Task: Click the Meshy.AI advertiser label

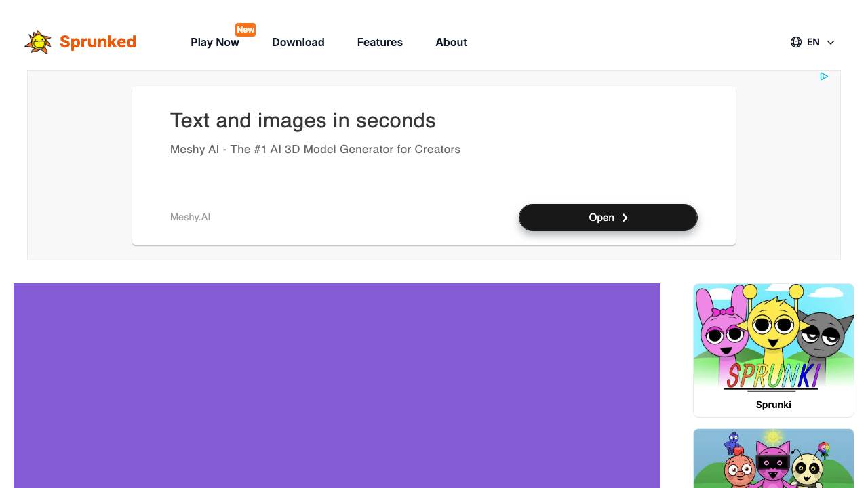Action: pyautogui.click(x=190, y=217)
